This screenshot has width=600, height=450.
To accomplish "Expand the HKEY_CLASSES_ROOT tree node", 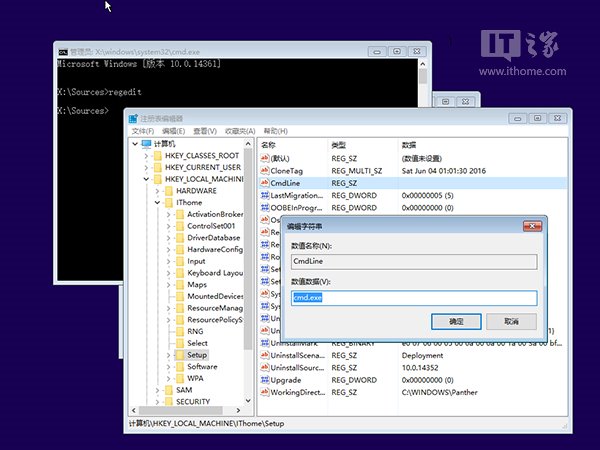I will [x=145, y=156].
